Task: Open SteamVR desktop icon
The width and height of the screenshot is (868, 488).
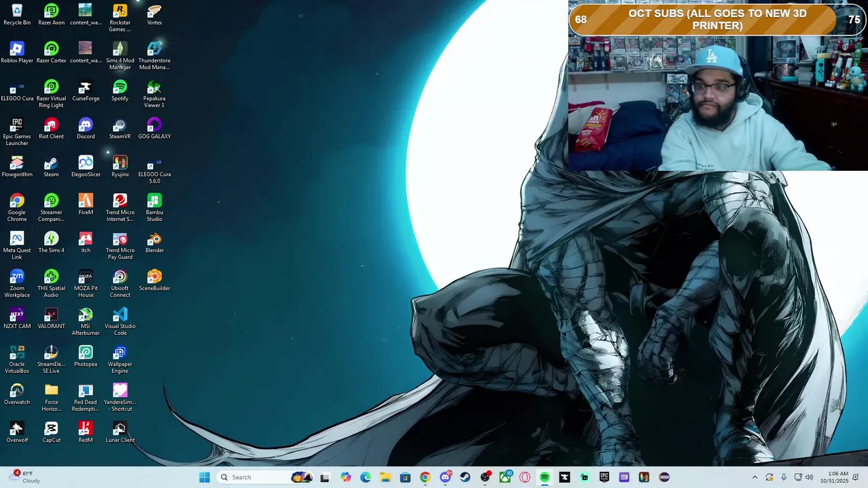Action: coord(120,129)
